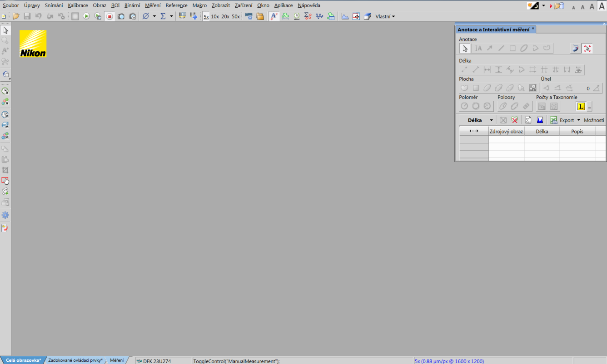Viewport: 607px width, 364px height.
Task: Click the Open file folder icon
Action: click(x=16, y=16)
